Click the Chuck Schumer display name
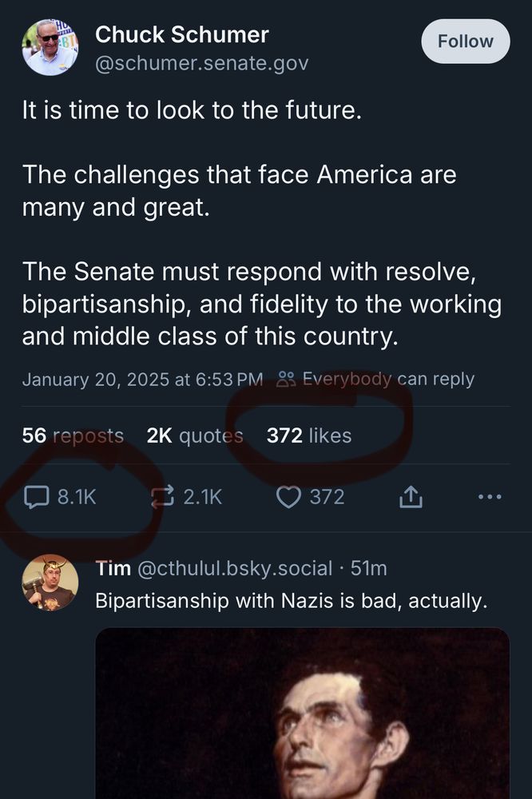The width and height of the screenshot is (532, 799). click(x=182, y=35)
